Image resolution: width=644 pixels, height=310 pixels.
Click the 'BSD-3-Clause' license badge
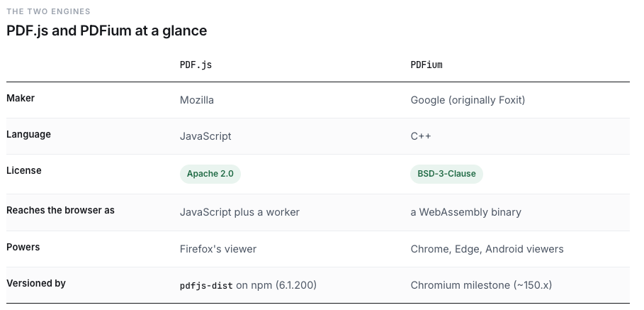point(446,174)
